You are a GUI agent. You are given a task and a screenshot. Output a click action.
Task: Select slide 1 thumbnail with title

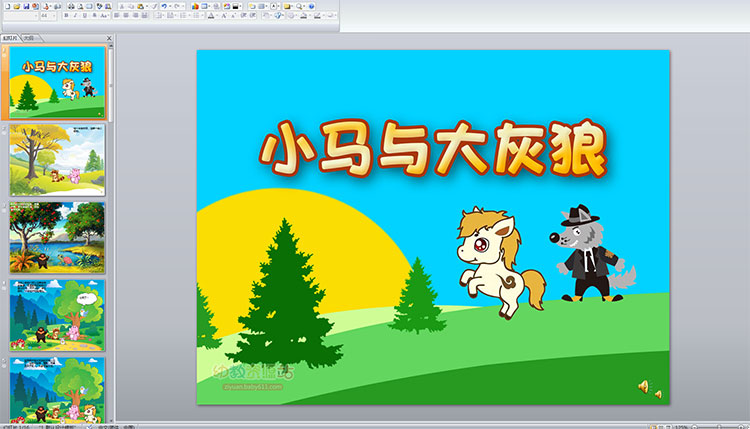[x=57, y=82]
